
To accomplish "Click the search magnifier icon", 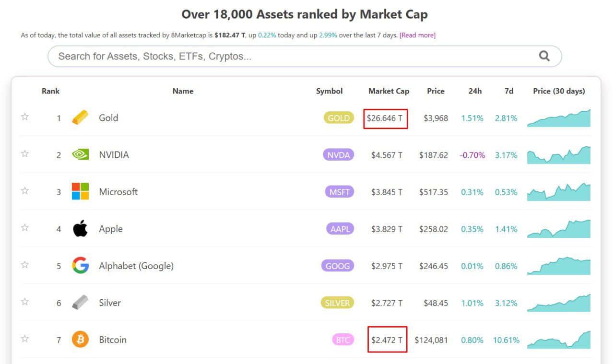I will pyautogui.click(x=544, y=56).
